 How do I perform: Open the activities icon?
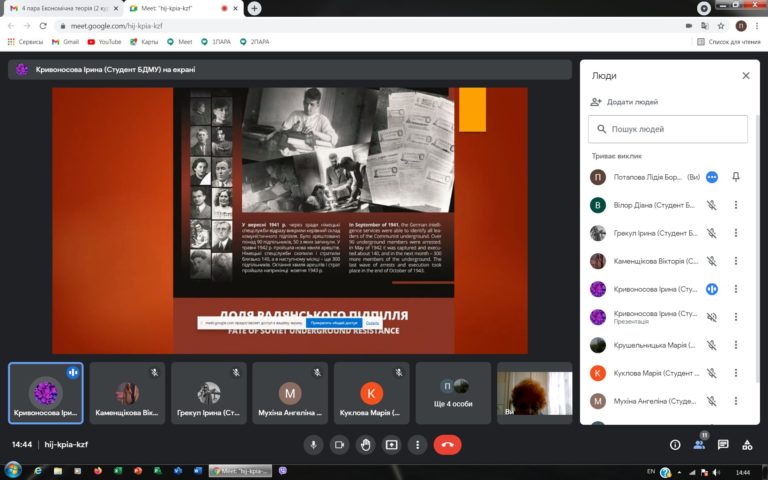point(747,445)
